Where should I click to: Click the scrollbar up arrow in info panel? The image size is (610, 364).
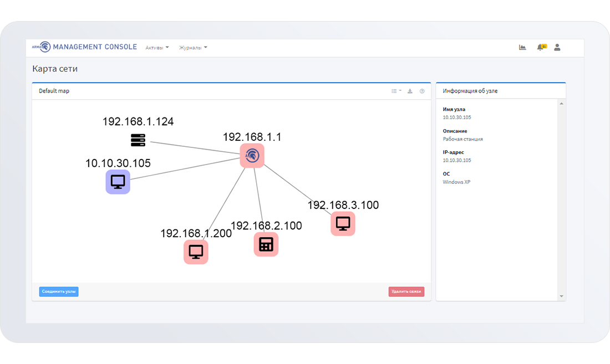point(561,104)
